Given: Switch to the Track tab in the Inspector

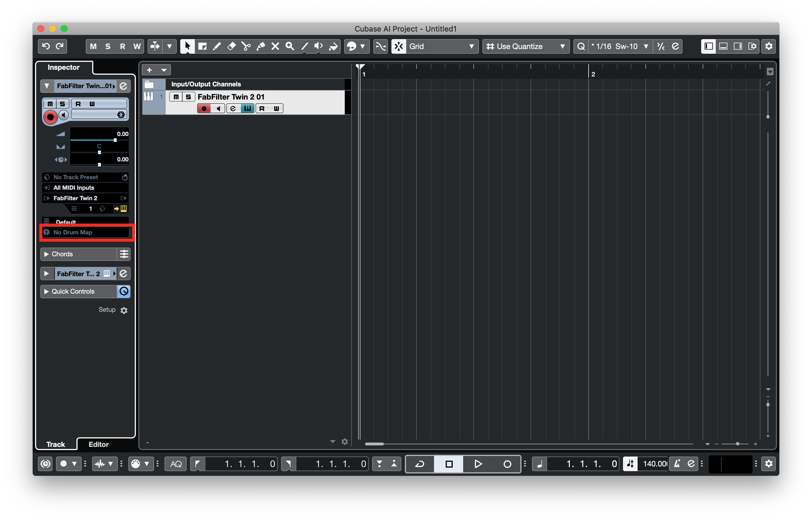Looking at the screenshot, I should (x=56, y=444).
